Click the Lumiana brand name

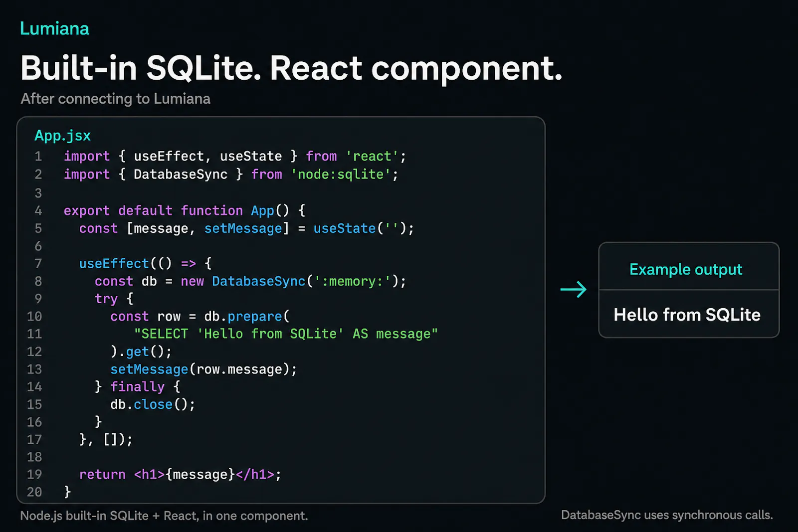tap(54, 28)
